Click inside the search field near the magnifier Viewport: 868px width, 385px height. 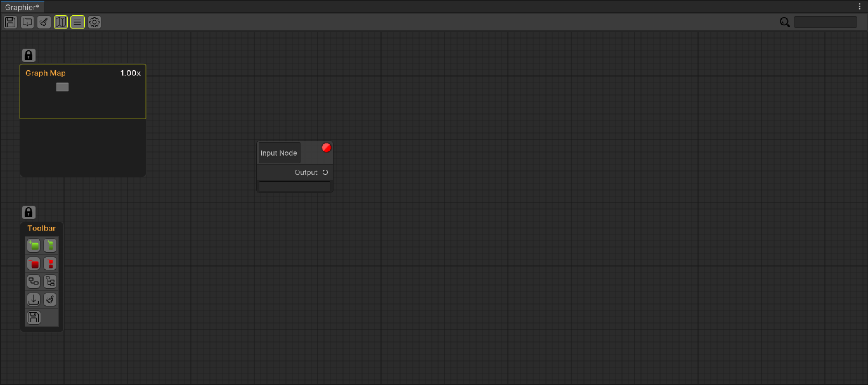point(825,22)
